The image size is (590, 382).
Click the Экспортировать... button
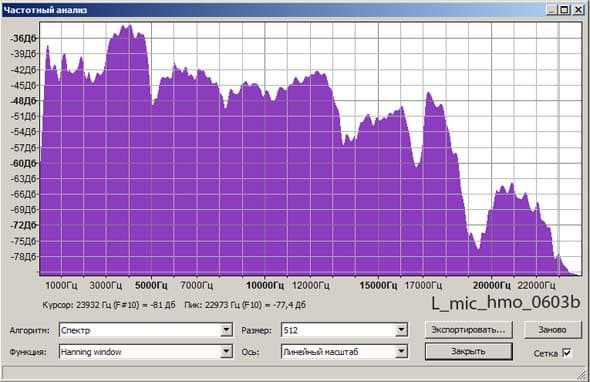tap(468, 330)
